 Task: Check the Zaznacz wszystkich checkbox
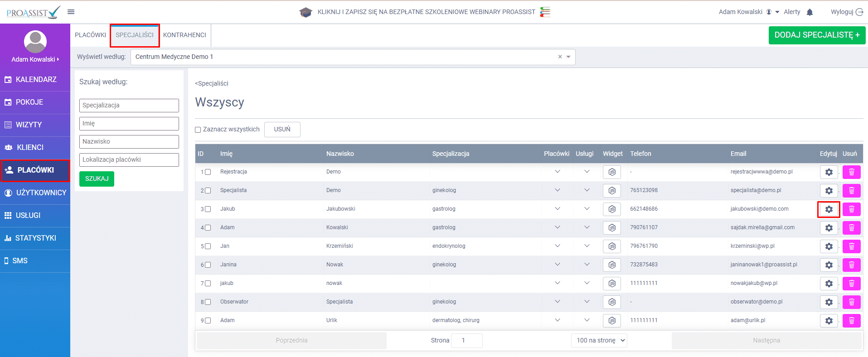tap(198, 130)
